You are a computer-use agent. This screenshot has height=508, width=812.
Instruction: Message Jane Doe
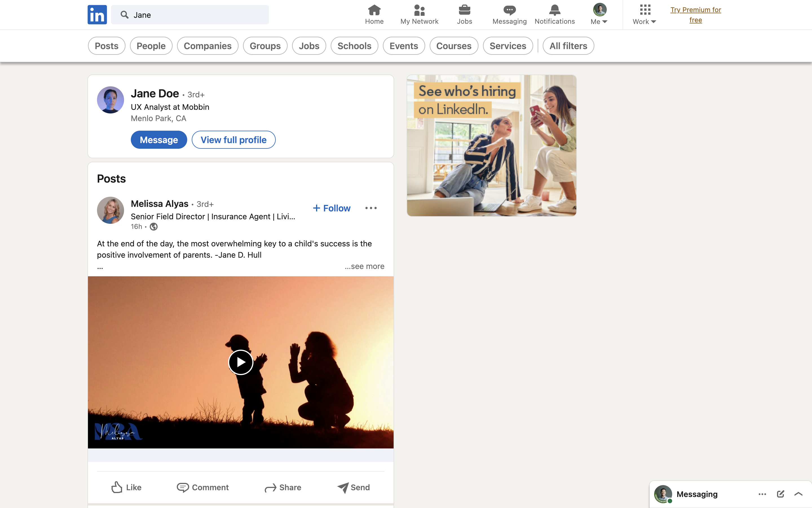click(x=159, y=140)
